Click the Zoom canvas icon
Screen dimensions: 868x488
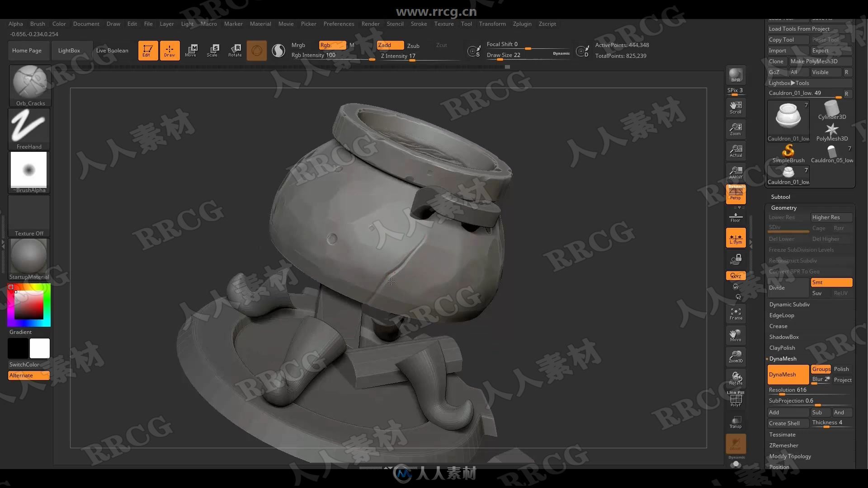coord(736,129)
